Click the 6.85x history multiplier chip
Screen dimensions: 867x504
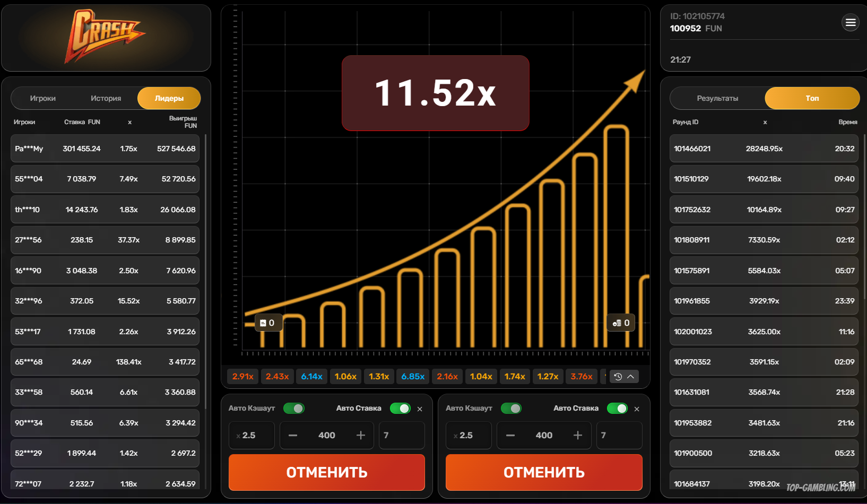(x=413, y=377)
